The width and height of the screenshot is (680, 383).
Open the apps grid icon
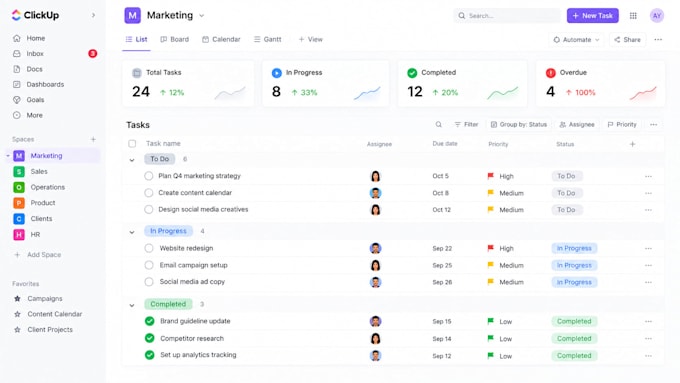tap(633, 16)
